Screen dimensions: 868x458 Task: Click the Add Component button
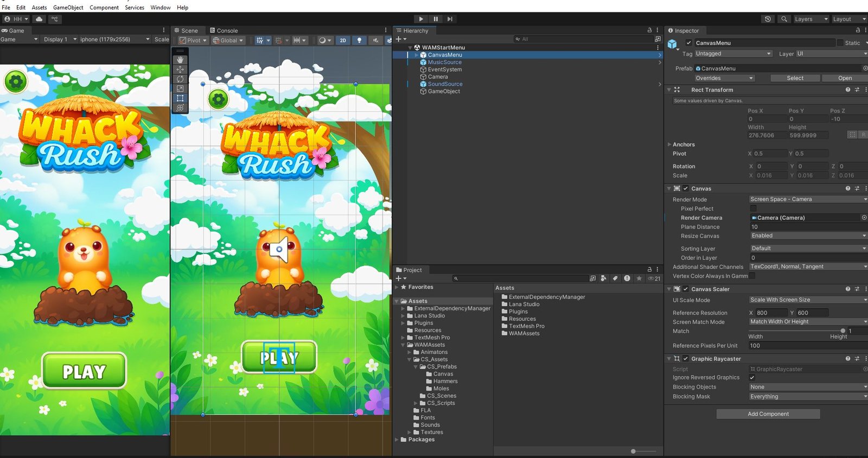768,414
